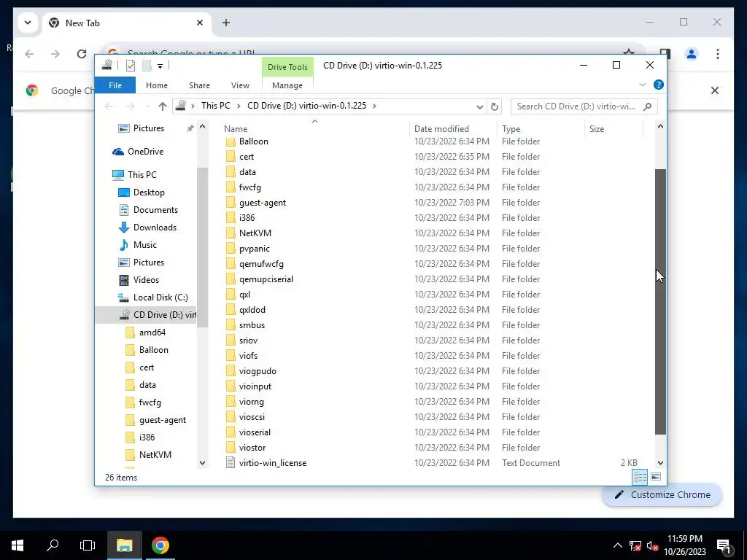The height and width of the screenshot is (560, 747).
Task: Open Documents in the navigation pane
Action: (155, 210)
